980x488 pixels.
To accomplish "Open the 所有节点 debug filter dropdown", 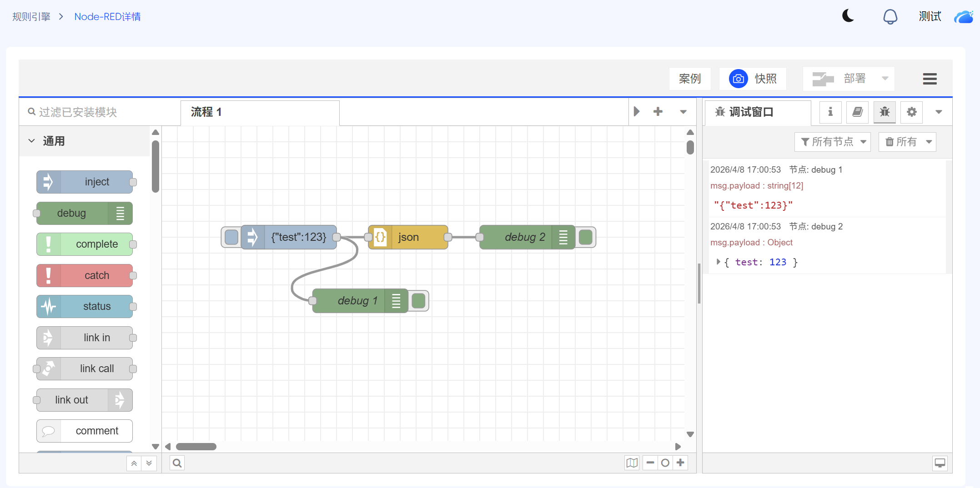I will point(832,142).
